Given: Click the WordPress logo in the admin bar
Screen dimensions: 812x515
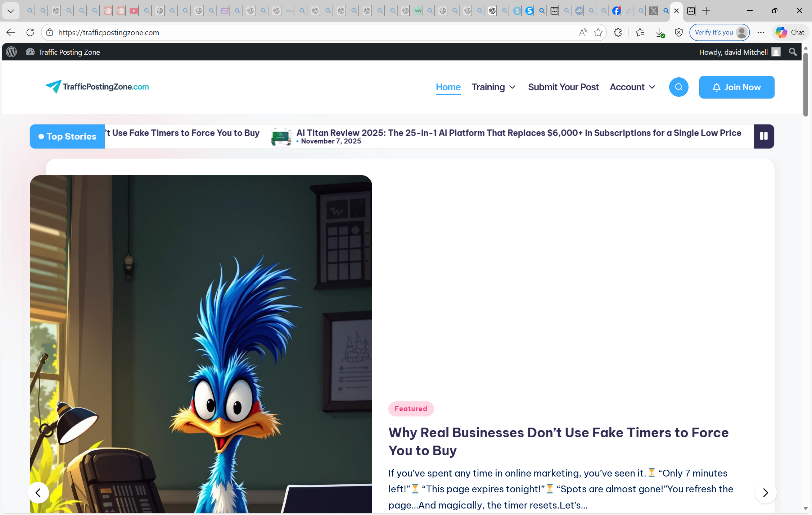Looking at the screenshot, I should click(x=11, y=52).
